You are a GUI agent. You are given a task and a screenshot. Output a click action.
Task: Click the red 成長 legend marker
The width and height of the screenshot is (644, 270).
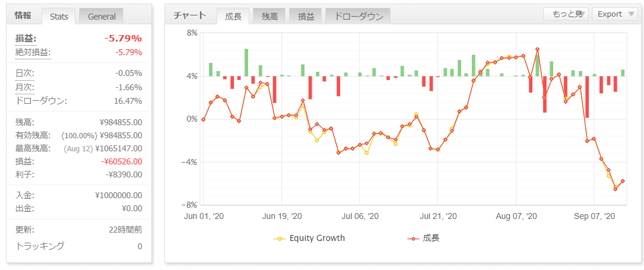tap(413, 239)
